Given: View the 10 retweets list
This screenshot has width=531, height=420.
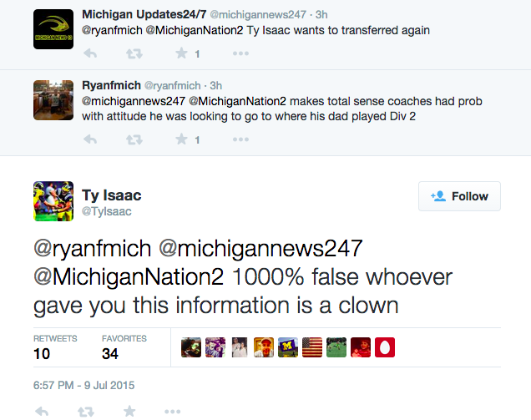Looking at the screenshot, I should tap(55, 347).
